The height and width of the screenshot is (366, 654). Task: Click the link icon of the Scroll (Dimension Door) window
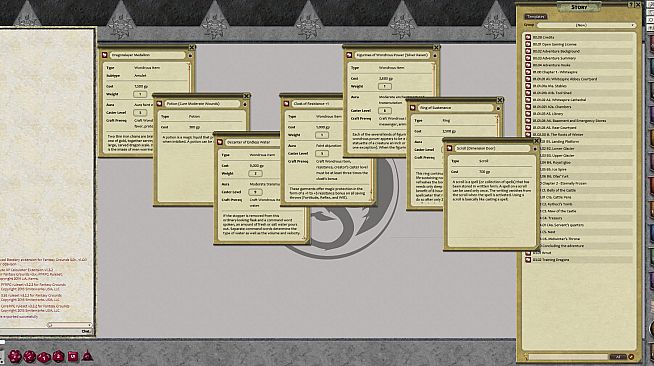(x=449, y=148)
